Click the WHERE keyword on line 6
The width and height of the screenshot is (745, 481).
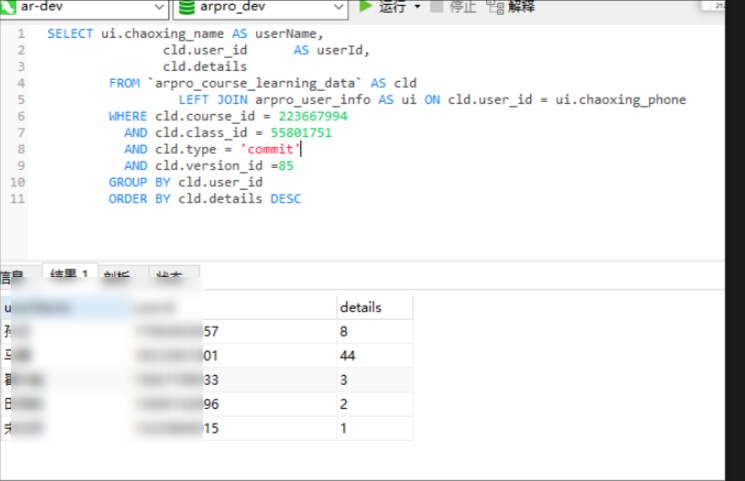128,116
